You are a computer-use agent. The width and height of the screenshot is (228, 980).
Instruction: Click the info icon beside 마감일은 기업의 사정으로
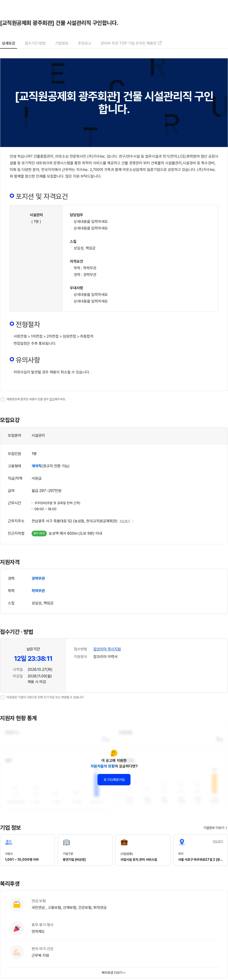click(3, 697)
